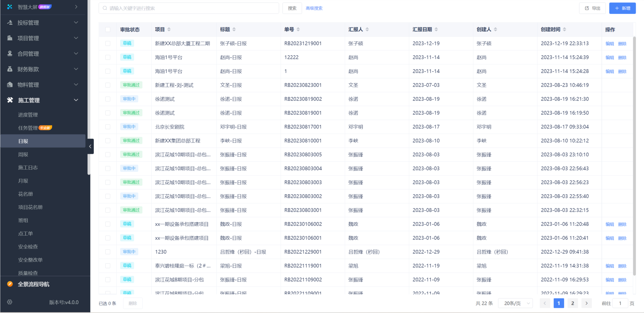
Task: Click the 全景流程导航 compass icon
Action: [10, 284]
